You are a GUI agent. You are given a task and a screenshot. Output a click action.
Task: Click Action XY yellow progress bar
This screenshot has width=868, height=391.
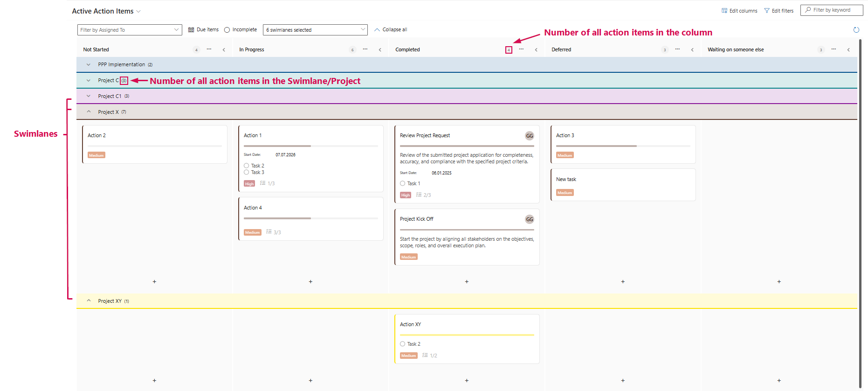click(x=467, y=335)
